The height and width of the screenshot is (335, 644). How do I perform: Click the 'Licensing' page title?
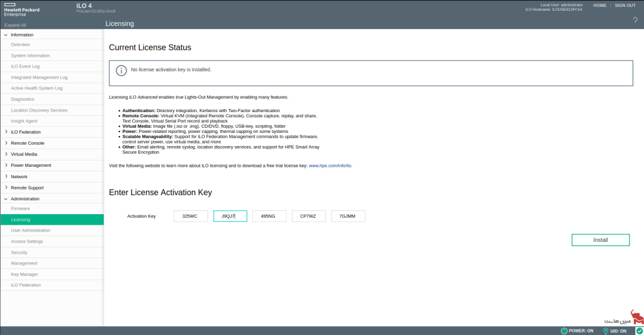click(119, 24)
